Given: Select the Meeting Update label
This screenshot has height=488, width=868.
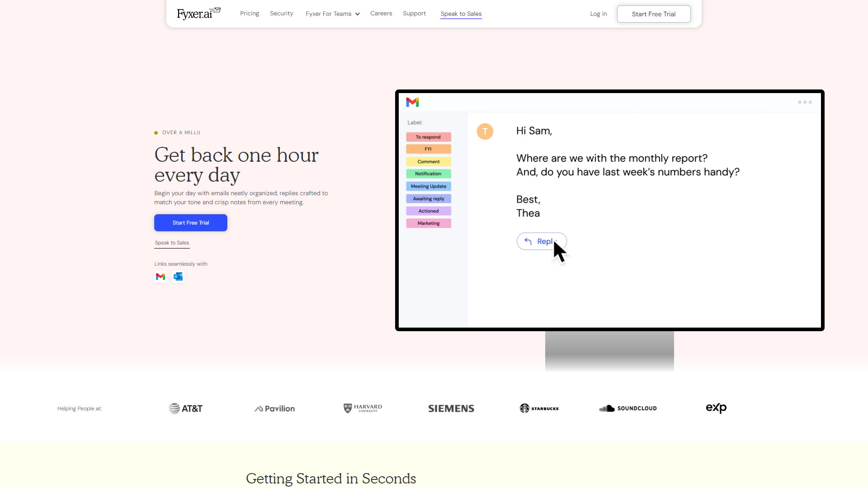Looking at the screenshot, I should 428,186.
